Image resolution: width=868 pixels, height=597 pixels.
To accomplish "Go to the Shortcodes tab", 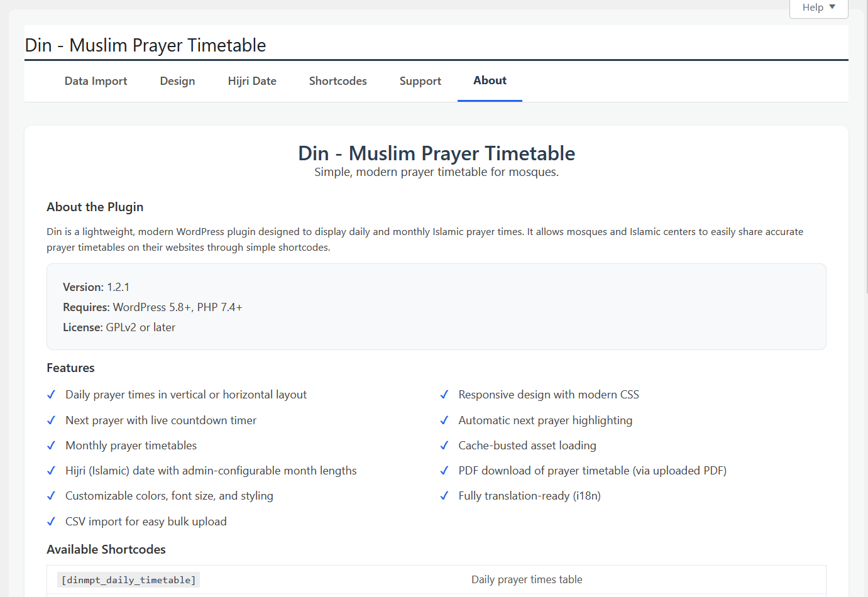I will pos(338,81).
